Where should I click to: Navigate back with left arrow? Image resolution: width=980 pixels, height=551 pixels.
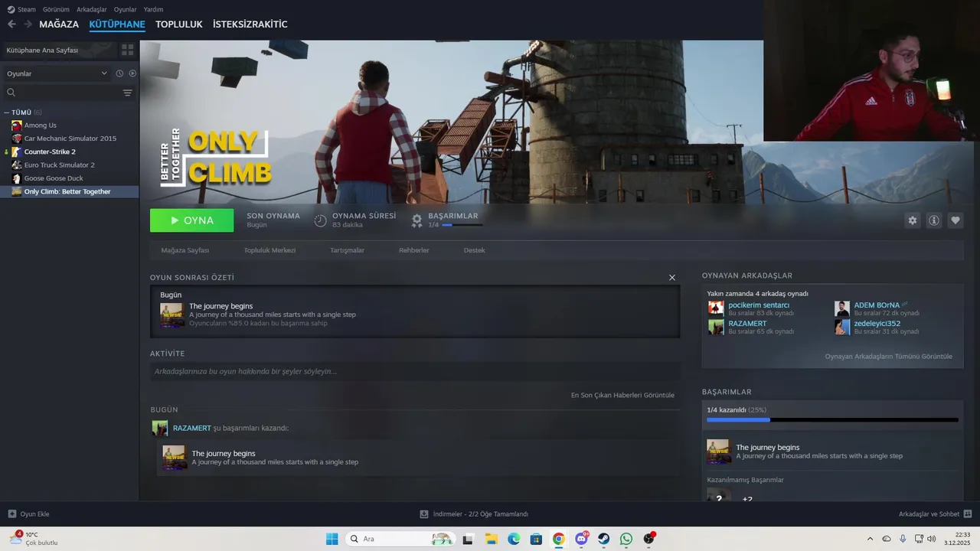point(11,24)
